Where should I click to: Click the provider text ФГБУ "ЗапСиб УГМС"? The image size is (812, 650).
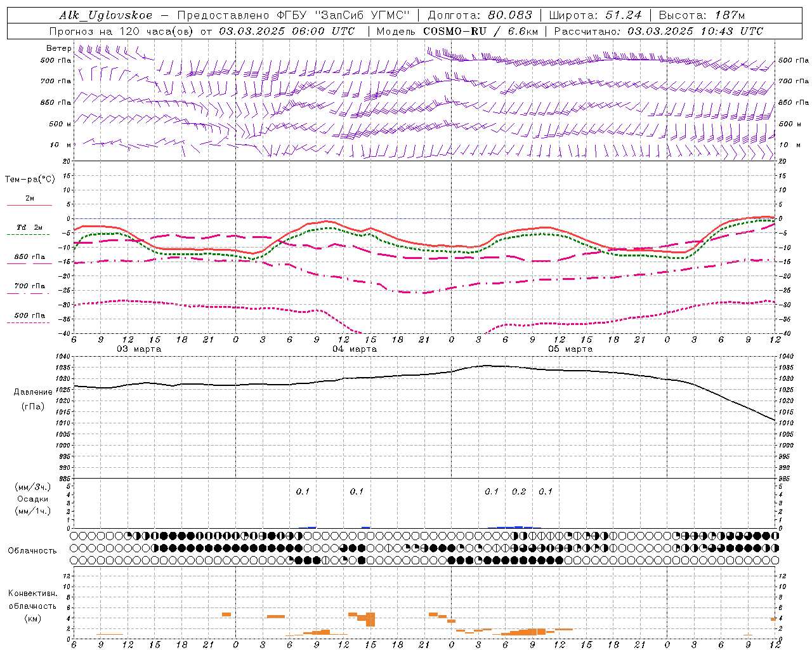pyautogui.click(x=344, y=15)
